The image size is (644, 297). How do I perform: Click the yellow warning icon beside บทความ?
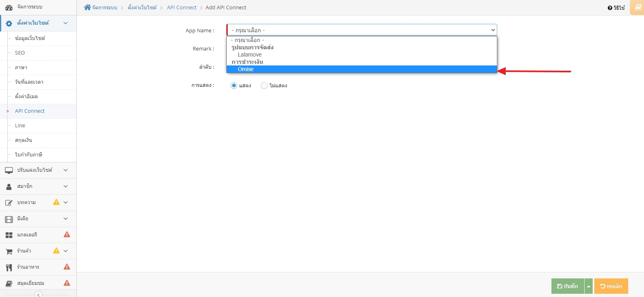pos(56,202)
